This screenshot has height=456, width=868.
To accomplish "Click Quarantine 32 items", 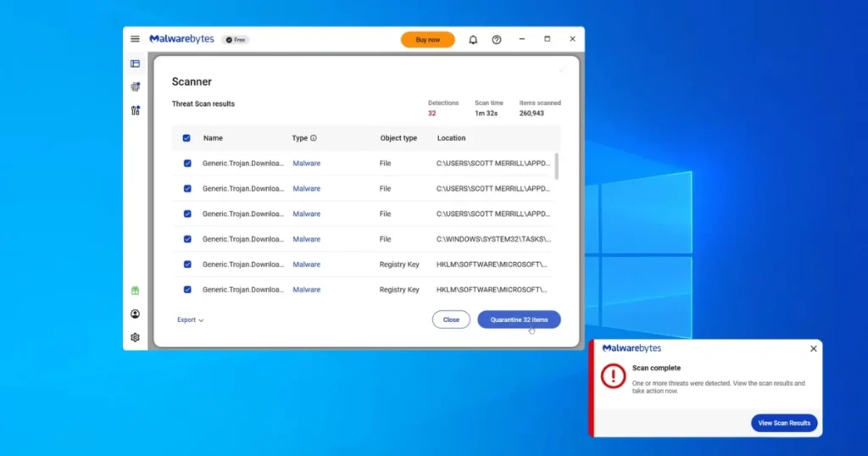I will point(520,320).
